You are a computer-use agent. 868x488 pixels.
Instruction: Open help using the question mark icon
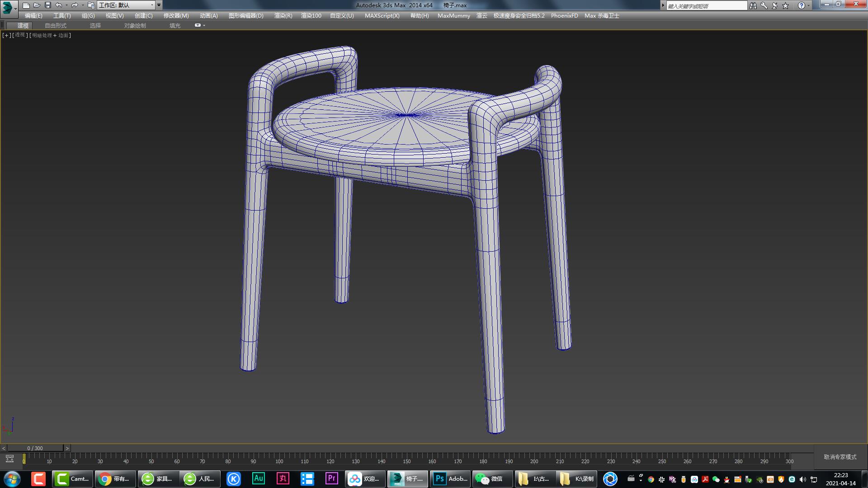coord(802,5)
